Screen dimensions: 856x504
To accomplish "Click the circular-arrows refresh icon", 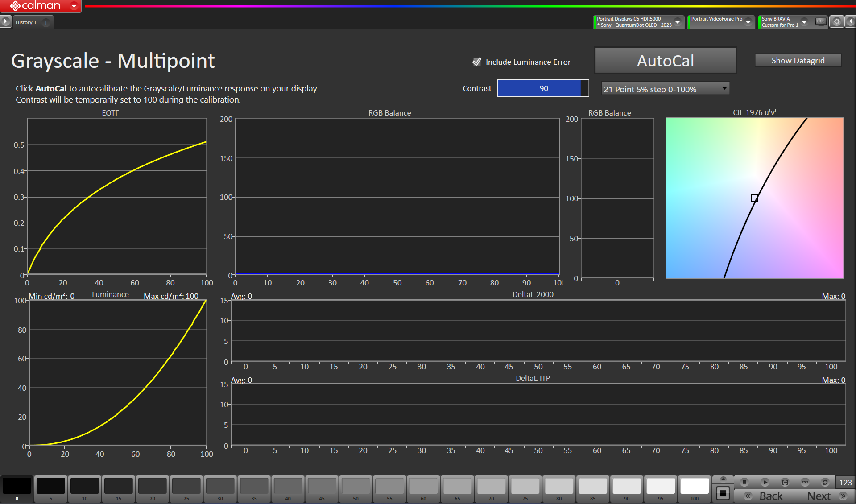I will [x=825, y=482].
